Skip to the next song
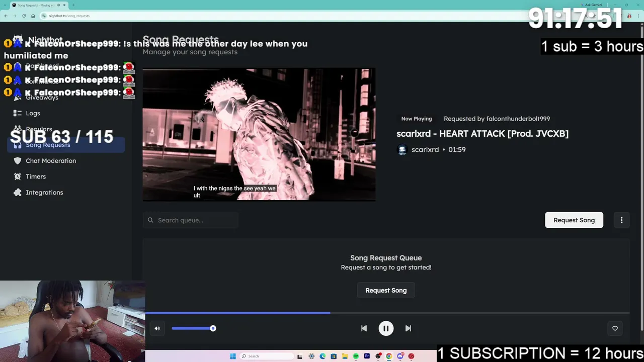The image size is (644, 362). point(408,328)
